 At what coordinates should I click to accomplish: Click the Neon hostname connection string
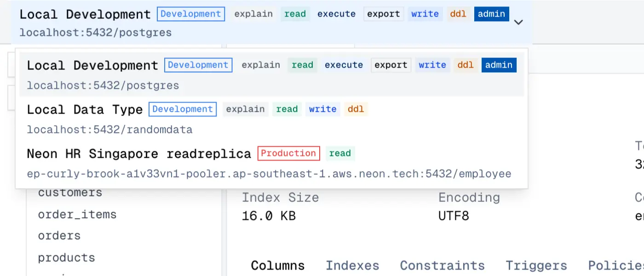click(x=269, y=174)
